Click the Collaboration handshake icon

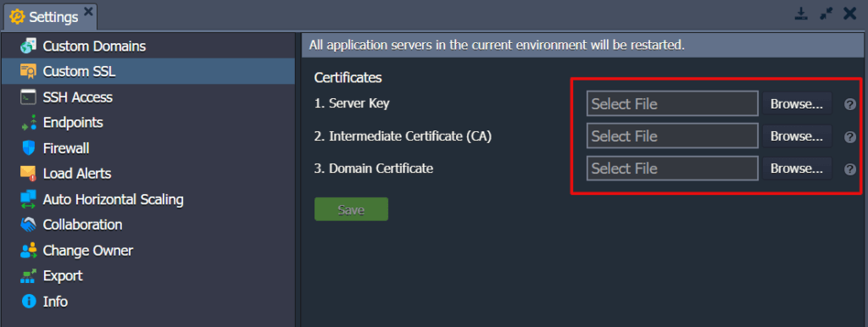[28, 224]
